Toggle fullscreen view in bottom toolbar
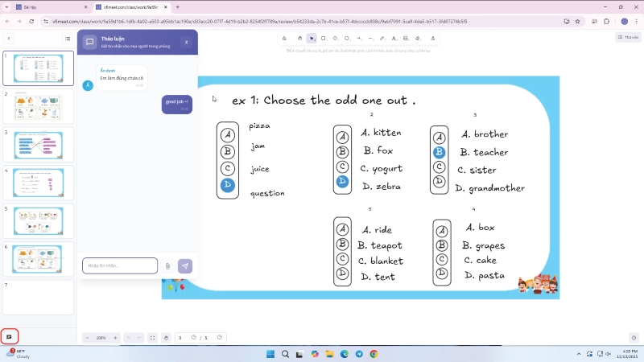The width and height of the screenshot is (644, 362). 152,338
